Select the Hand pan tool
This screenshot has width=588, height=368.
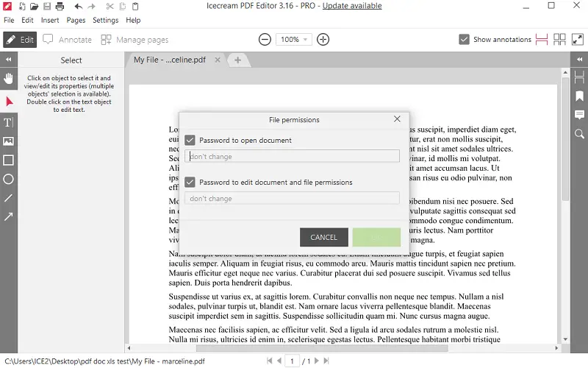[8, 79]
